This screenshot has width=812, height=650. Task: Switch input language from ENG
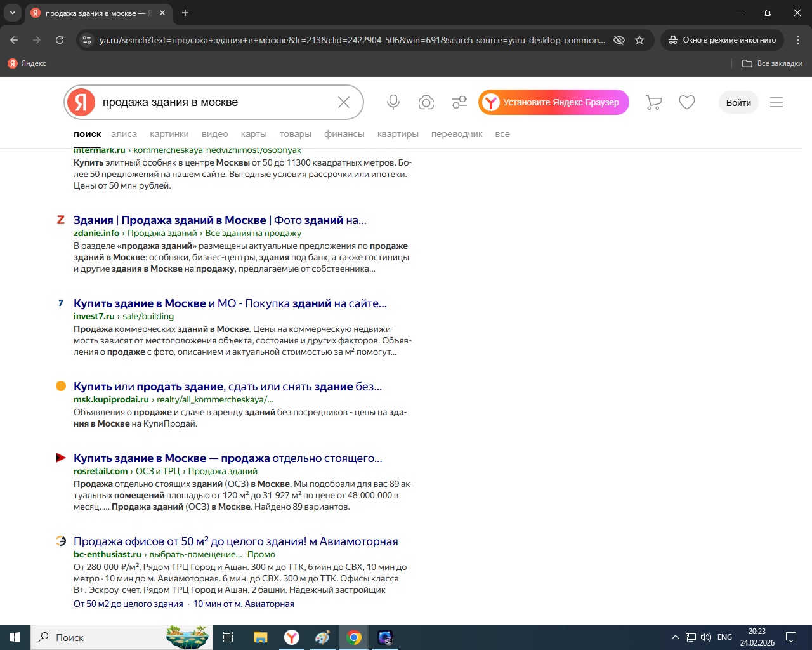click(x=724, y=637)
